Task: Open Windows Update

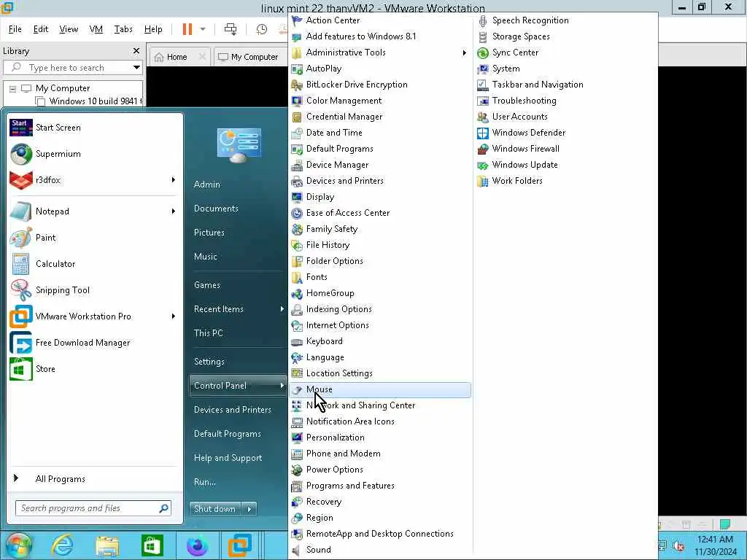Action: [525, 165]
